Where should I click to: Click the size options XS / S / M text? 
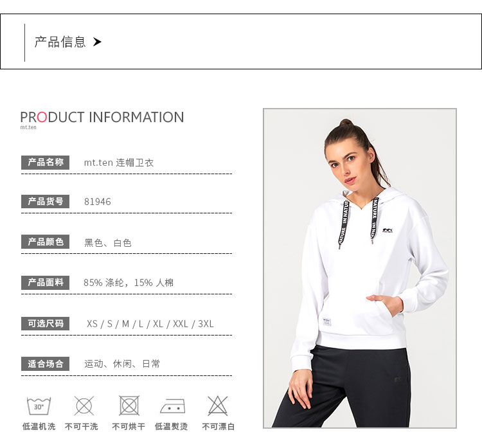(x=150, y=324)
